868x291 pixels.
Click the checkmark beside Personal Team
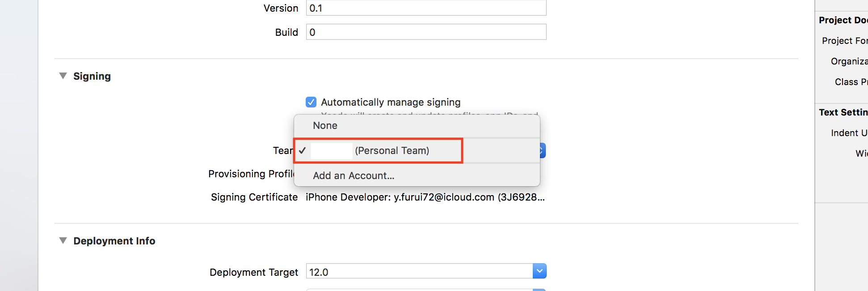pos(303,151)
